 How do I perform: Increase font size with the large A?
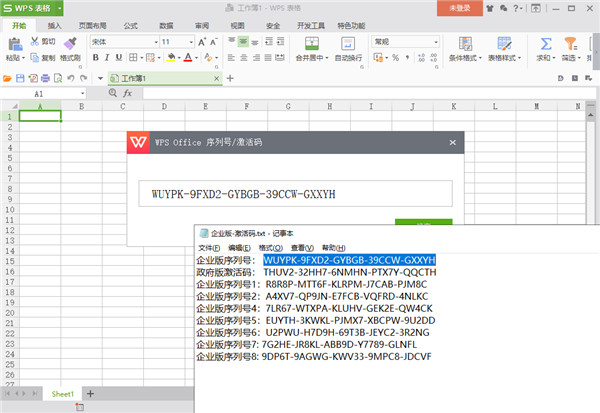point(202,42)
